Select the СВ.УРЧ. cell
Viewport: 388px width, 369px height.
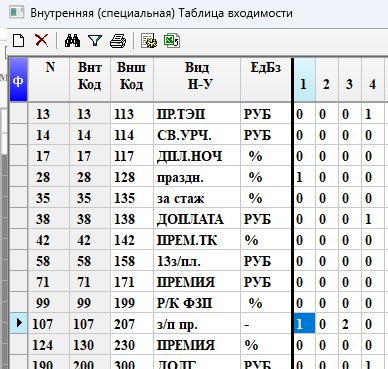pyautogui.click(x=197, y=135)
